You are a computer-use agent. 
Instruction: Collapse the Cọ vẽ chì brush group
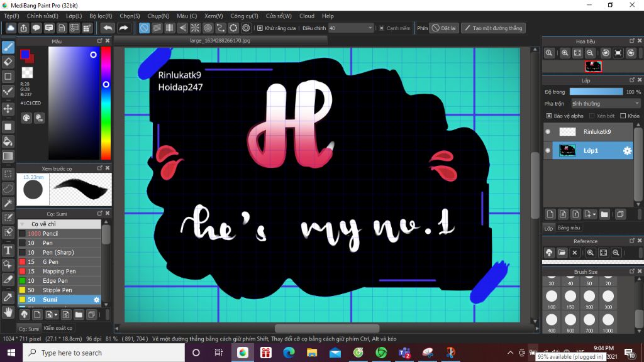pyautogui.click(x=22, y=224)
